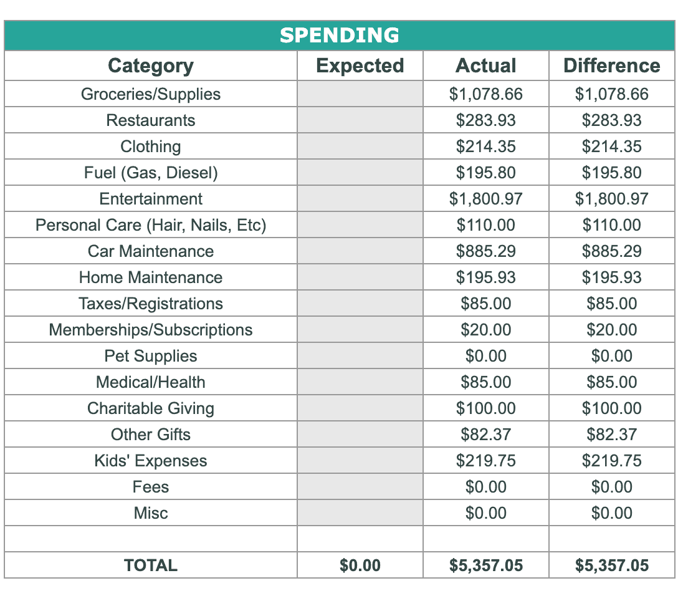
Task: Click the Clothing category cell
Action: (150, 147)
